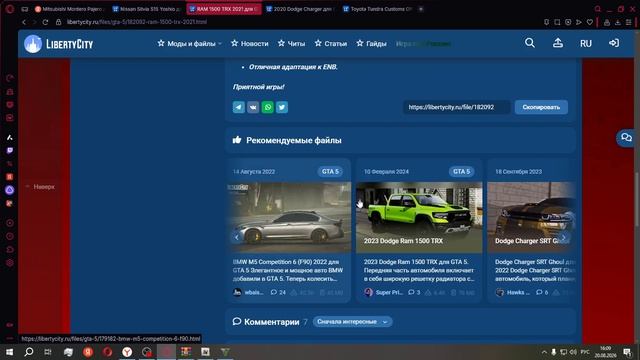
Task: Click the padlock site info icon
Action: pyautogui.click(x=58, y=22)
